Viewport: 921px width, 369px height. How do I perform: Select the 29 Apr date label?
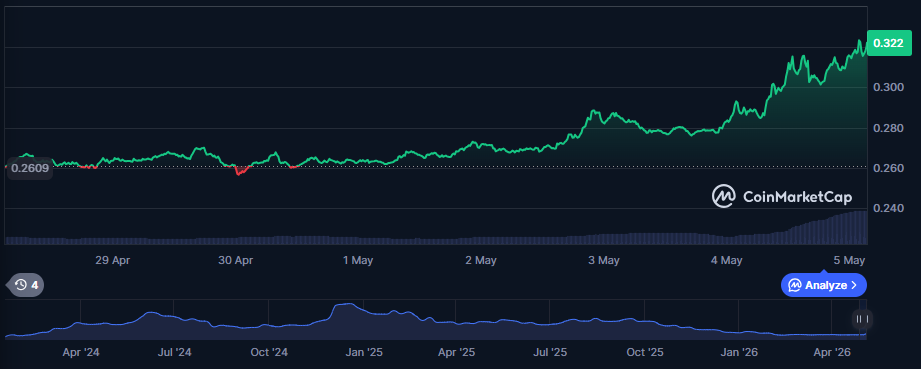[112, 260]
